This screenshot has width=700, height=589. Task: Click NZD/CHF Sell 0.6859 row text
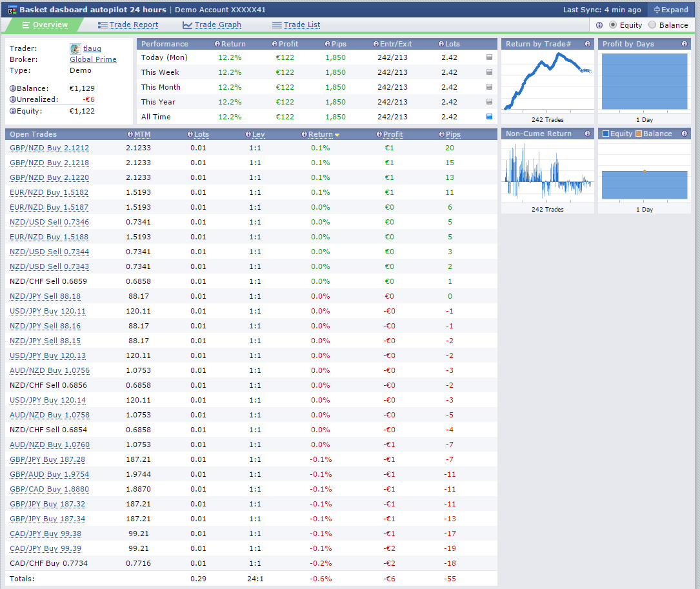point(48,281)
